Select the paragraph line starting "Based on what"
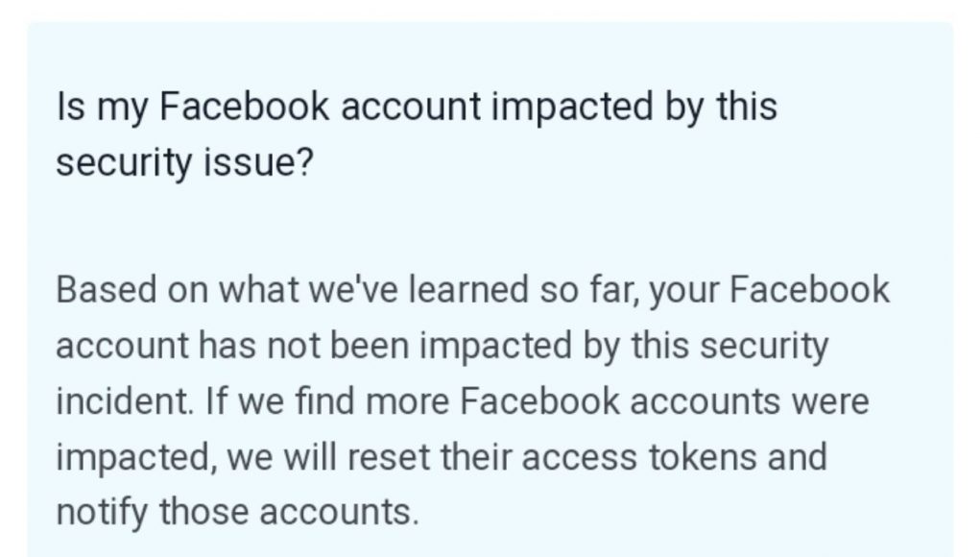 (x=472, y=290)
